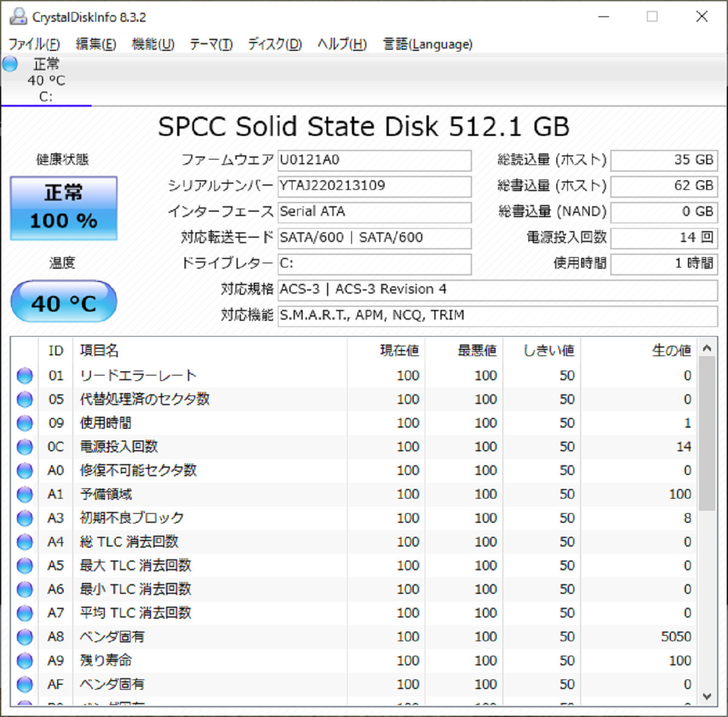The image size is (728, 717).
Task: Click the SMART list vertical scrollbar thumb
Action: (x=707, y=434)
